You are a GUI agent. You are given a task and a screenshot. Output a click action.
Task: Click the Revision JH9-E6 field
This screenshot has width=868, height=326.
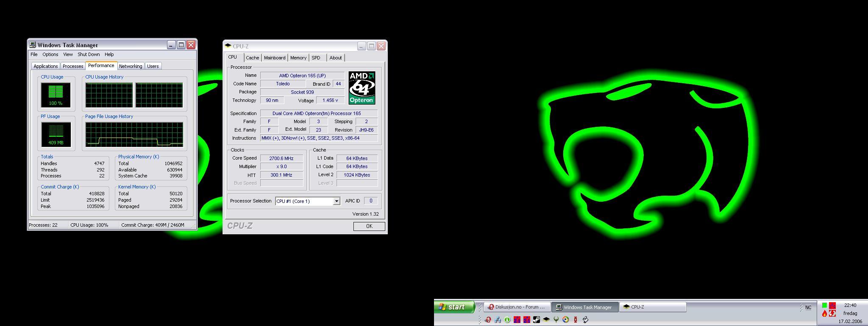[366, 130]
